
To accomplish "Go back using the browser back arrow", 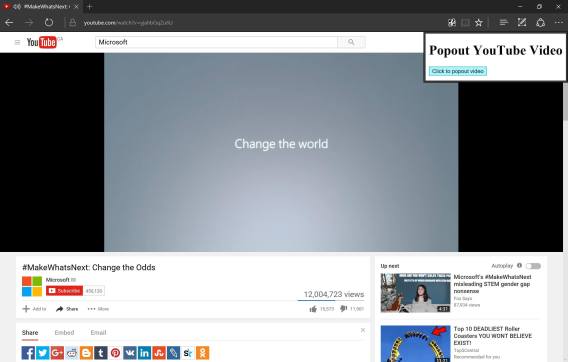I will (x=9, y=22).
